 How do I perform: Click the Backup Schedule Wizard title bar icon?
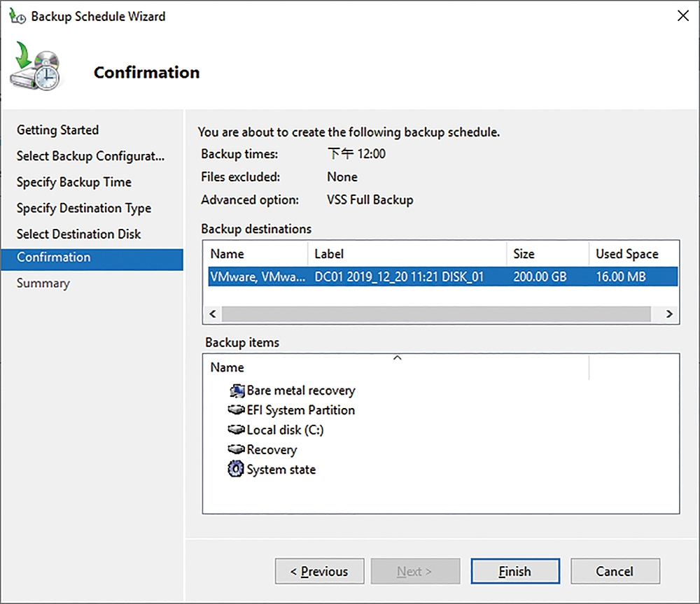(x=17, y=17)
